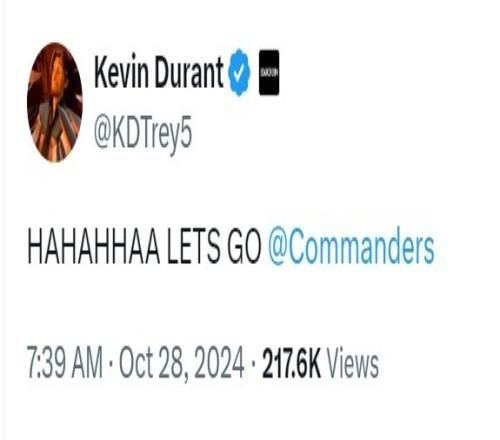Click the Views label
This screenshot has height=440, width=500.
point(353,362)
